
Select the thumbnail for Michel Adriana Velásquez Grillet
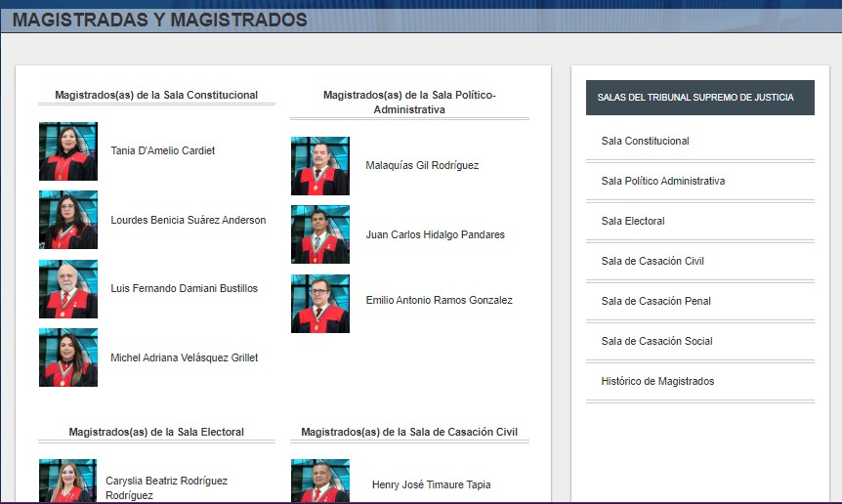(67, 357)
